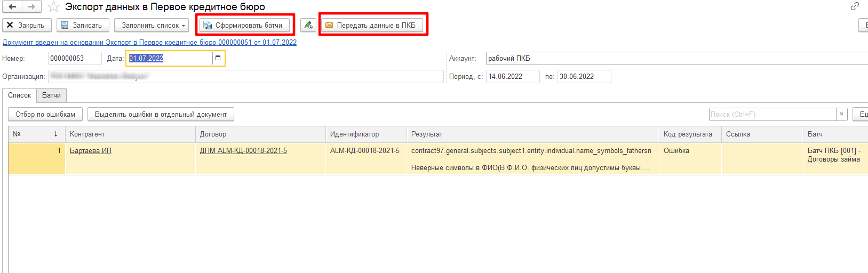Click the green pencil sign icon button
This screenshot has width=868, height=273.
pyautogui.click(x=308, y=25)
